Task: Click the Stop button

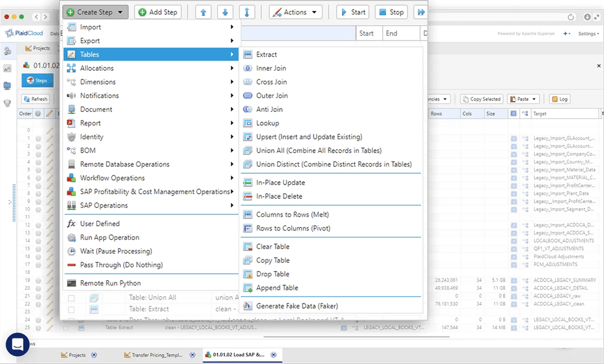Action: pyautogui.click(x=391, y=12)
